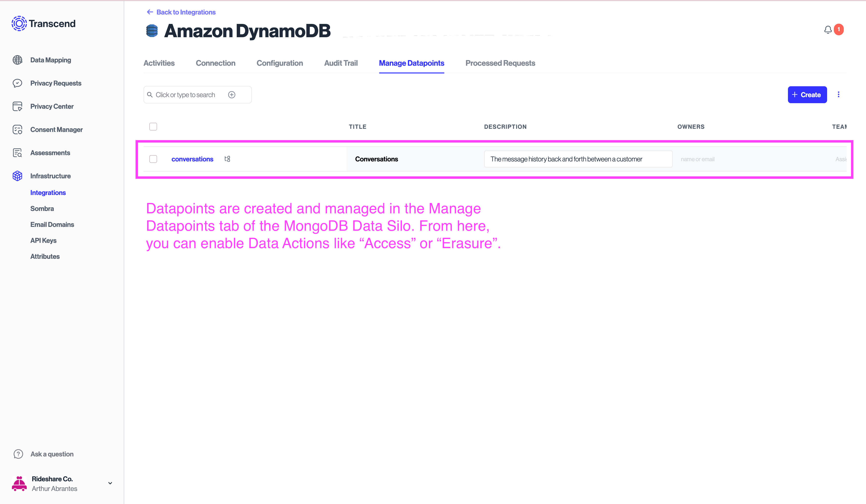The width and height of the screenshot is (866, 504).
Task: Open Privacy Center panel
Action: pyautogui.click(x=51, y=106)
